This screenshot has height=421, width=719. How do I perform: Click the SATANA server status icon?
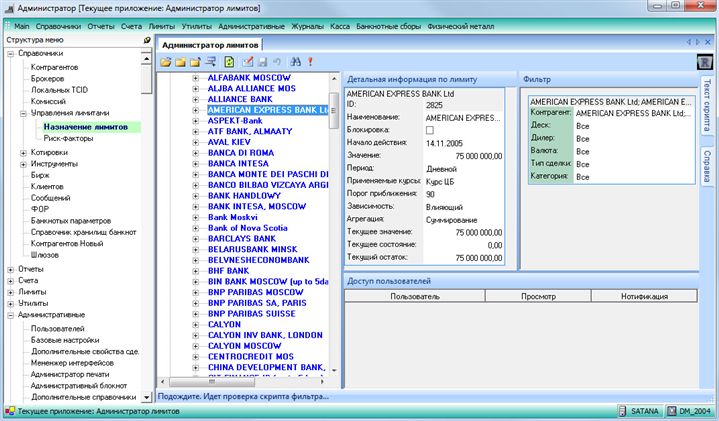tap(622, 411)
